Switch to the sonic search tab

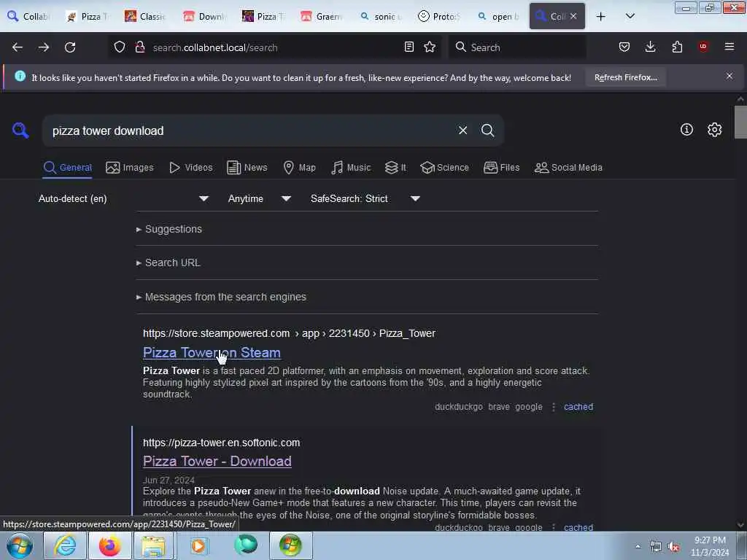[381, 17]
